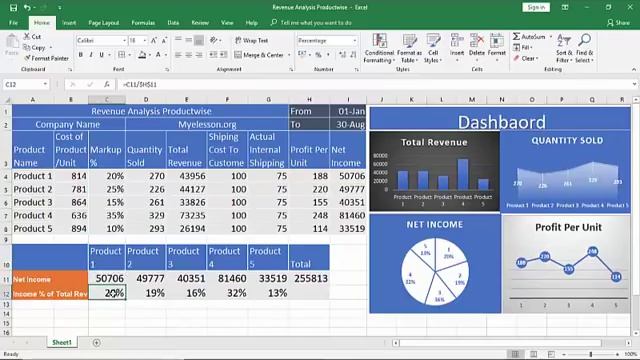Screen dimensions: 640x360
Task: Switch to the Page Layout tab
Action: tap(104, 23)
